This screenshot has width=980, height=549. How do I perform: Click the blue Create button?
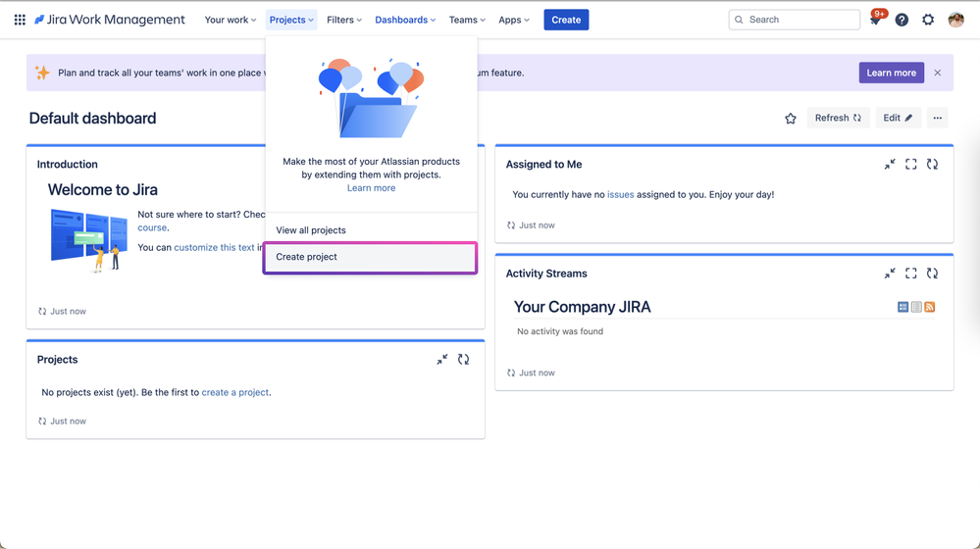(566, 20)
